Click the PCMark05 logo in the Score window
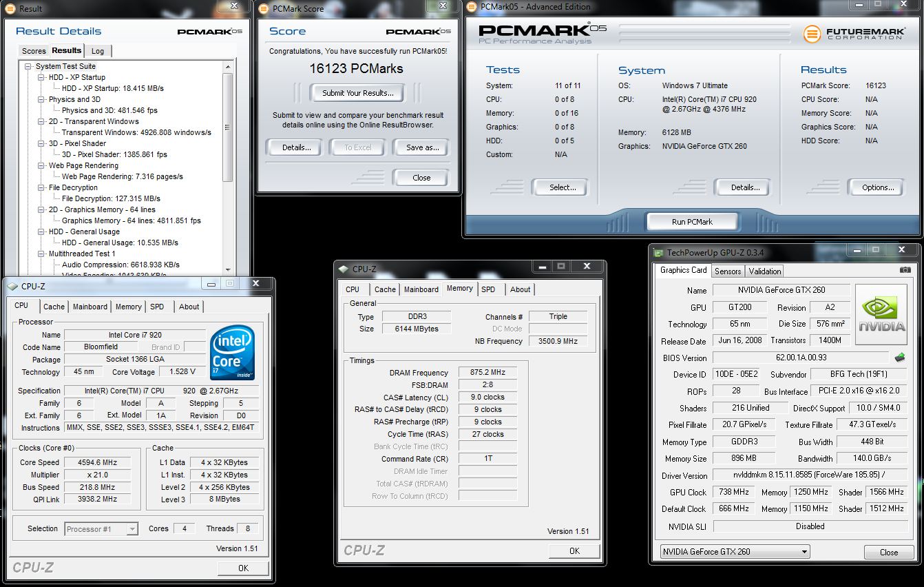This screenshot has width=924, height=587. (x=419, y=32)
